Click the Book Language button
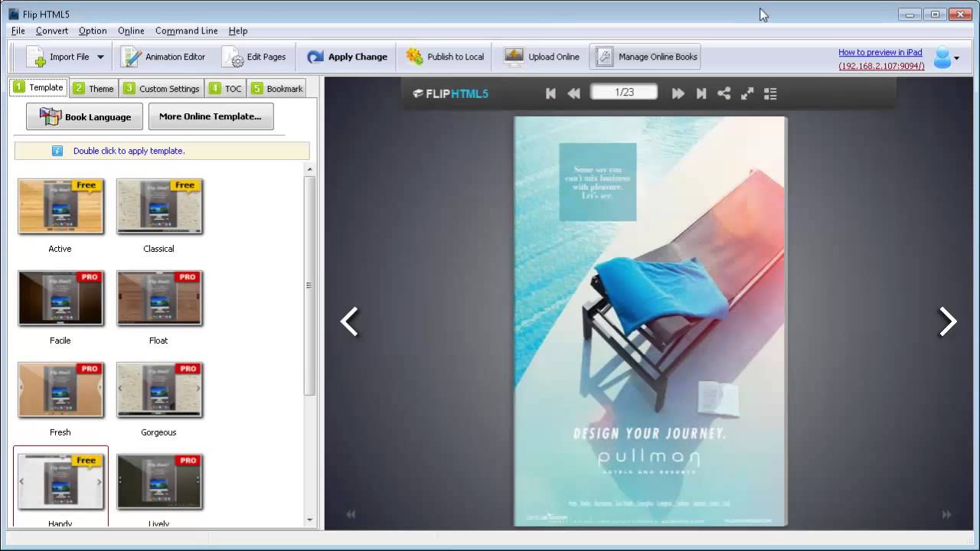980x551 pixels. [84, 116]
